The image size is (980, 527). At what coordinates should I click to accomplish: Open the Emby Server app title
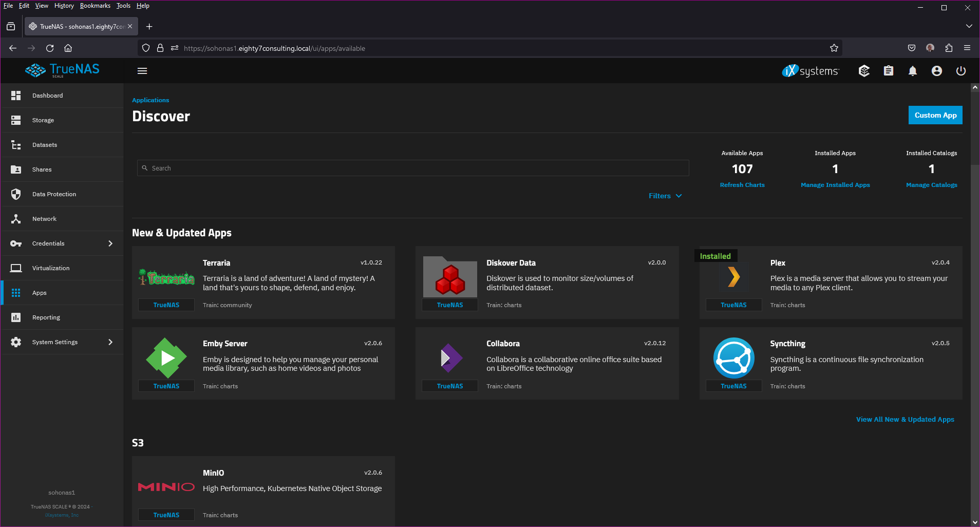[225, 344]
